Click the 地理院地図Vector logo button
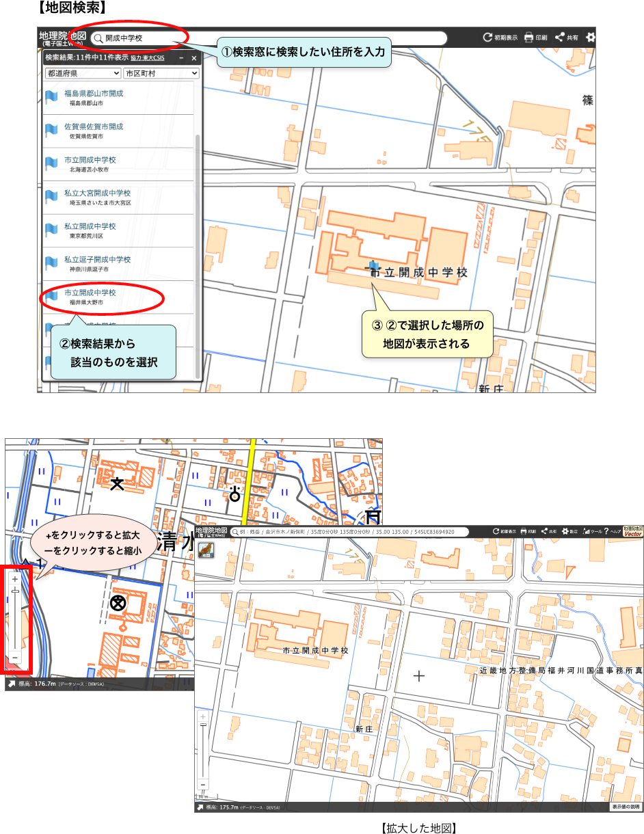This screenshot has height=834, width=644. (632, 531)
